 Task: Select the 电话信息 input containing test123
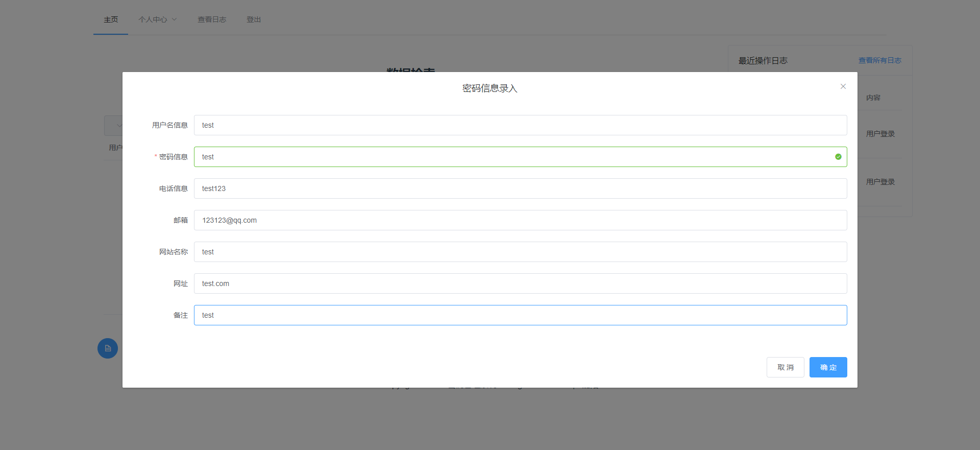tap(520, 188)
